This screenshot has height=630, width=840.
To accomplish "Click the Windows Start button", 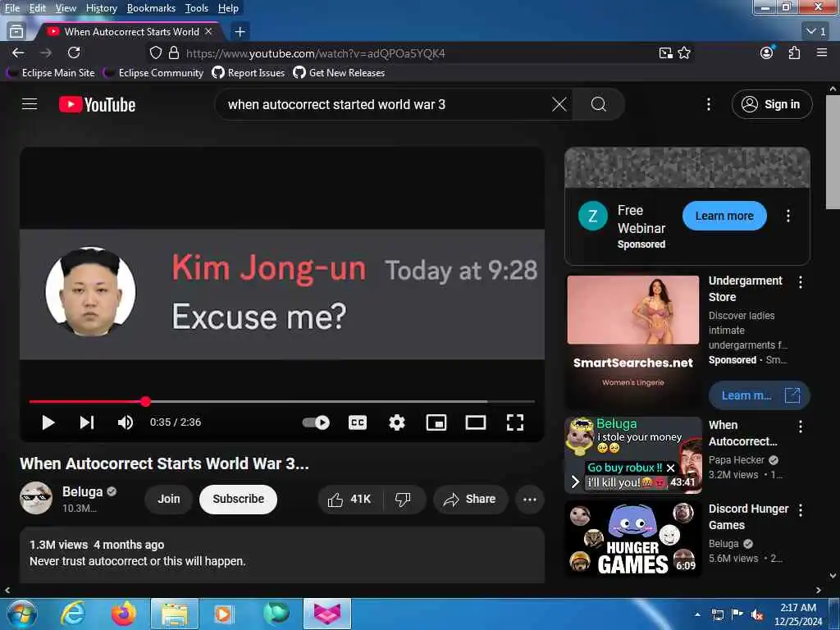I will click(21, 614).
